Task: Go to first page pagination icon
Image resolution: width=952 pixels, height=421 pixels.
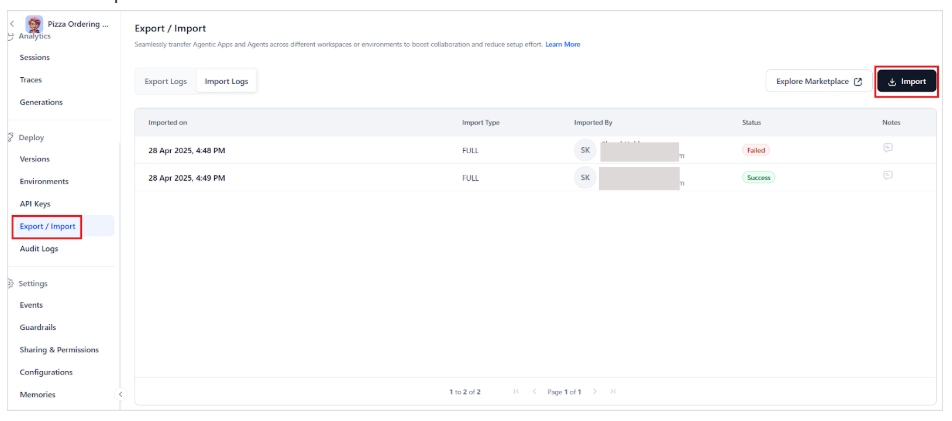Action: click(x=516, y=392)
